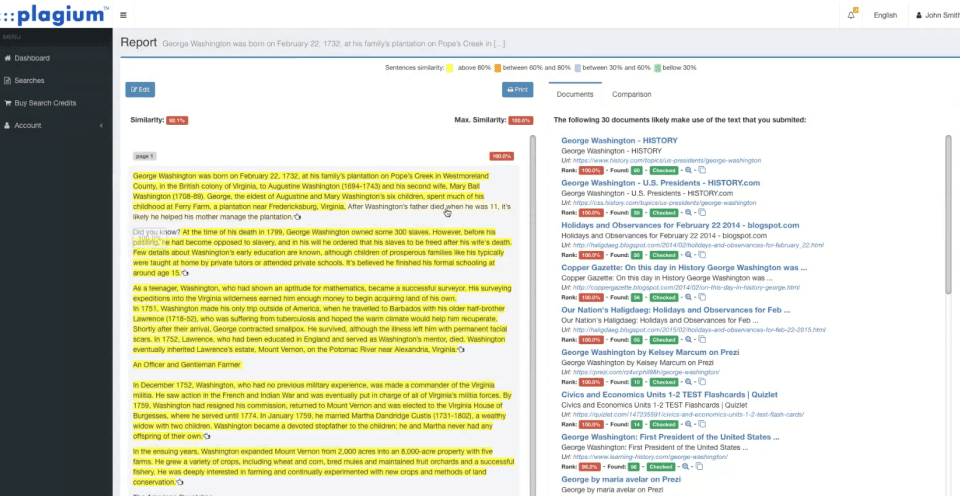Image resolution: width=960 pixels, height=496 pixels.
Task: Open the English language dropdown
Action: click(885, 15)
